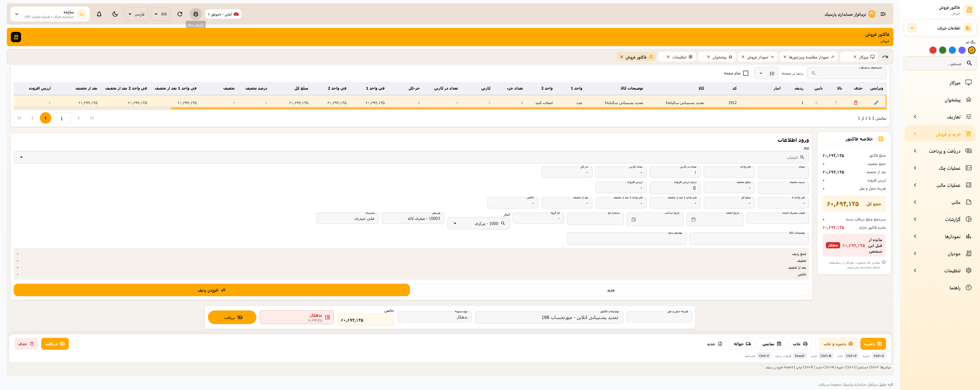The height and width of the screenshot is (390, 980).
Task: Click the refresh icon in top bar
Action: (x=180, y=14)
